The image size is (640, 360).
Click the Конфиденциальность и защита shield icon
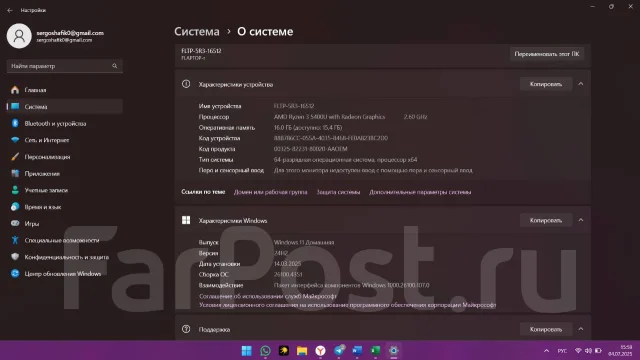point(15,257)
